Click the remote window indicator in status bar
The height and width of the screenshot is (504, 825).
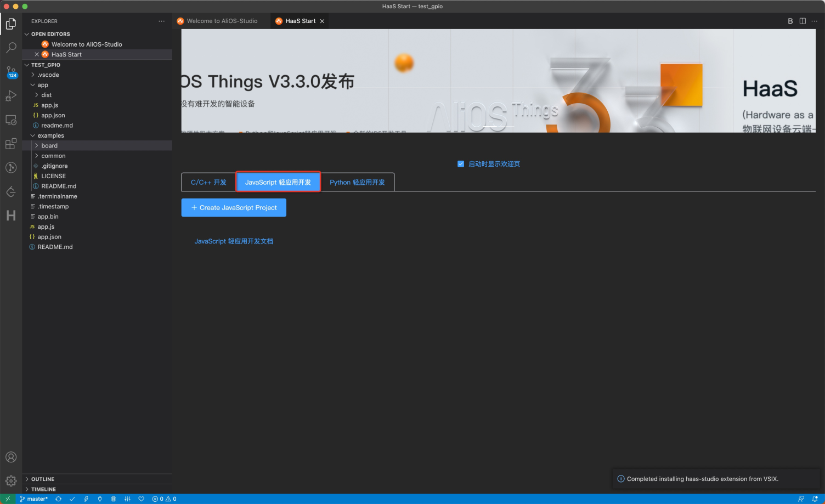point(8,499)
